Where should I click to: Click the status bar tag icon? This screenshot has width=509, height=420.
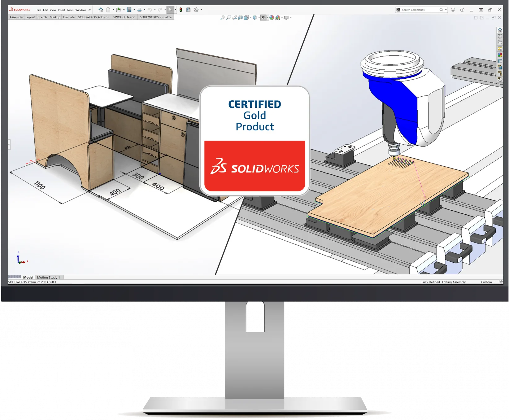(x=501, y=282)
